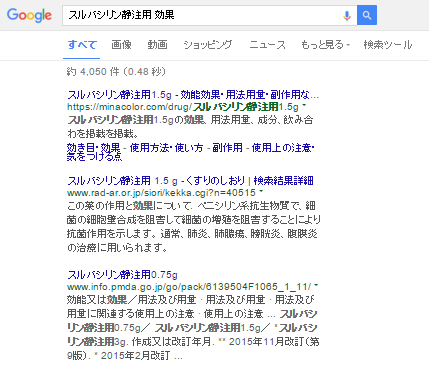Click the result count text 約 4,050 件
The width and height of the screenshot is (429, 373).
click(93, 72)
